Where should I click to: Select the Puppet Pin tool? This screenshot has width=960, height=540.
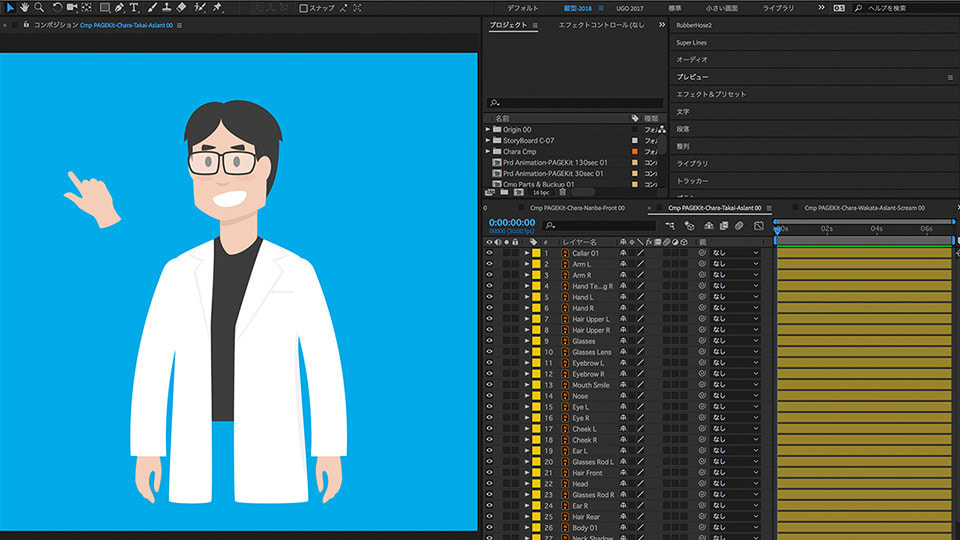(218, 7)
